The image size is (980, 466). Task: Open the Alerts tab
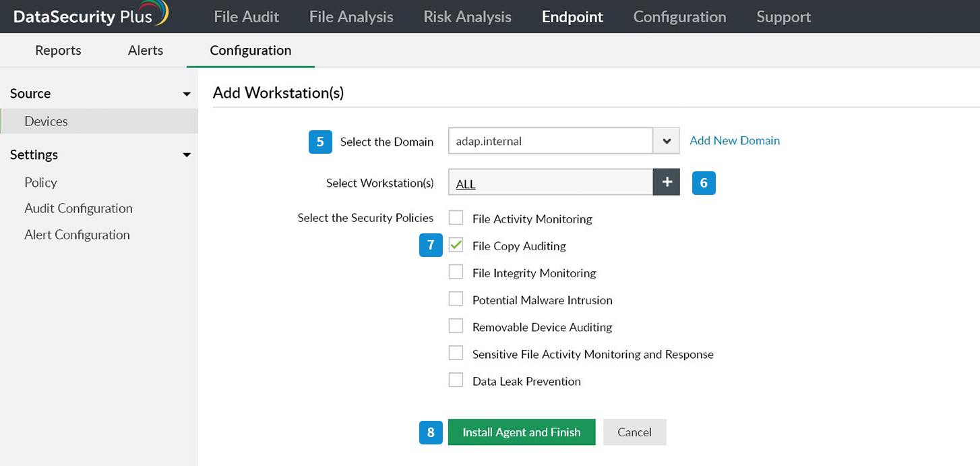click(x=146, y=51)
